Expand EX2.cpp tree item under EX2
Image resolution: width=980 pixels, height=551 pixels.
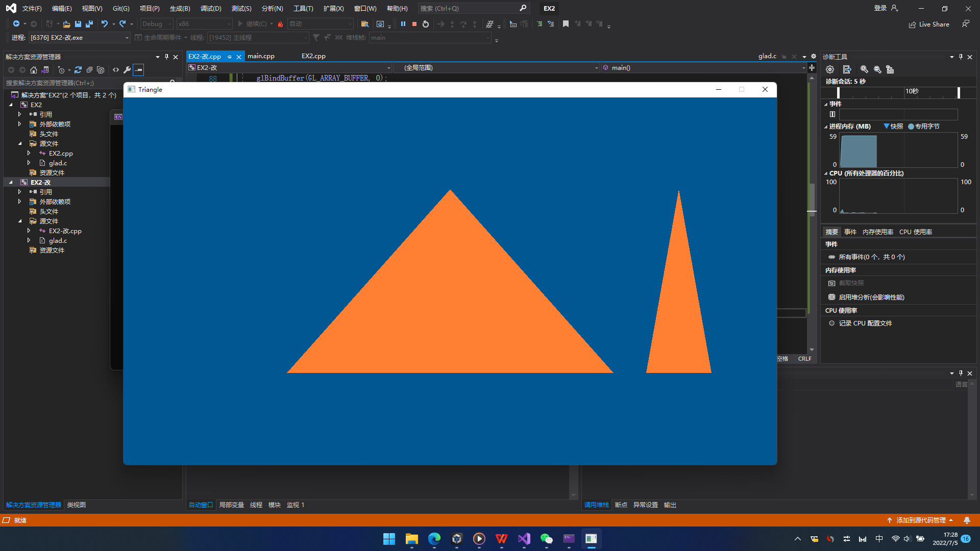29,153
